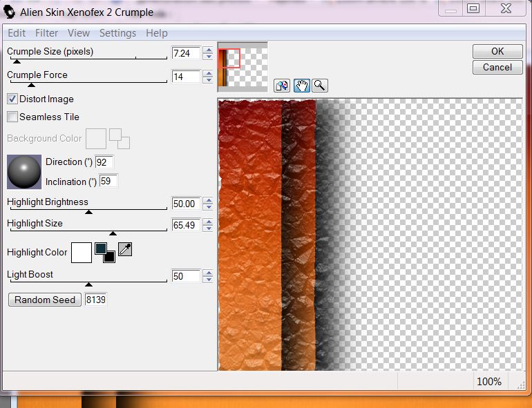532x408 pixels.
Task: Open the foreground/background color picker icon
Action: point(105,253)
